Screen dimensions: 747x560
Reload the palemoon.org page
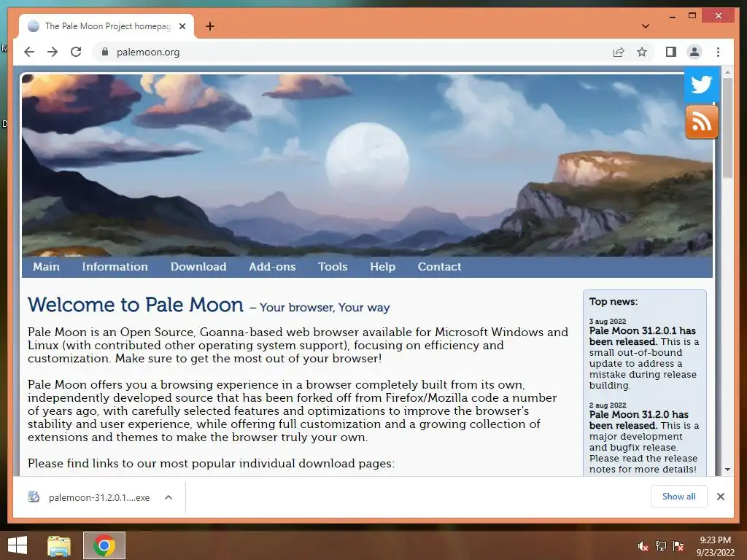[x=76, y=52]
